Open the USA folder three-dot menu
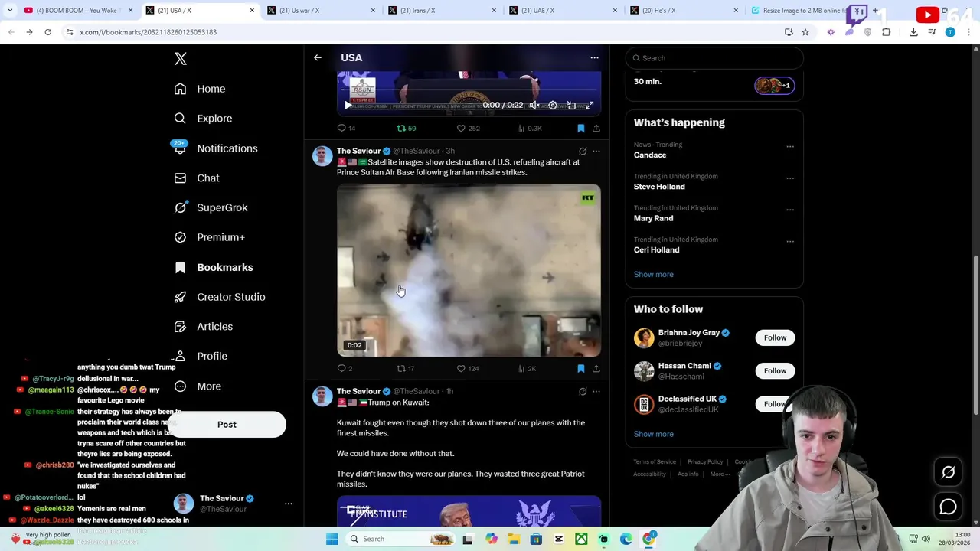 pyautogui.click(x=594, y=57)
